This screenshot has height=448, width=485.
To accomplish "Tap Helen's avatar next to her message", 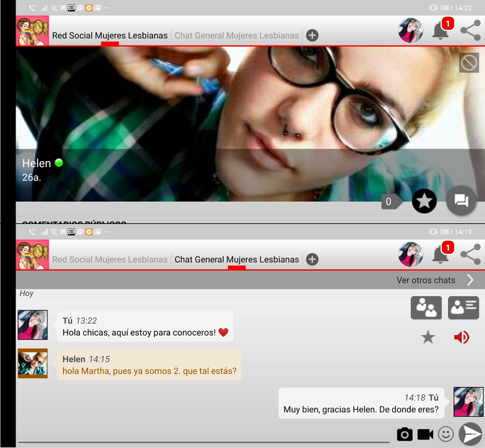I will click(32, 364).
